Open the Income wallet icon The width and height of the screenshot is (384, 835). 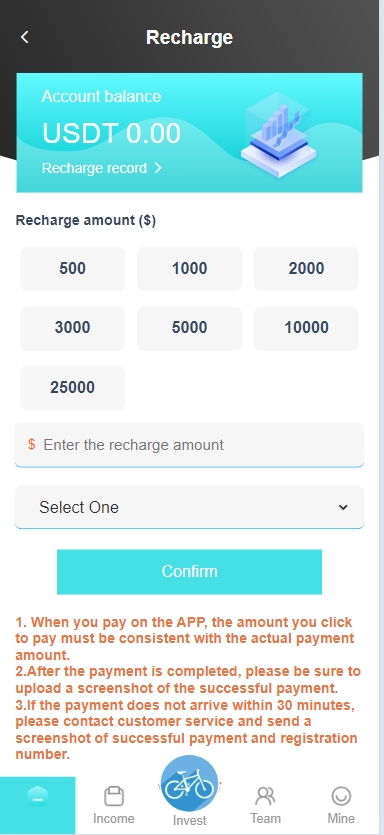pyautogui.click(x=113, y=797)
